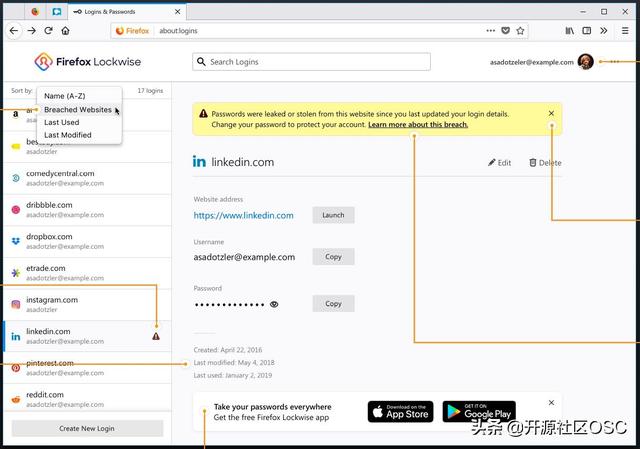640x449 pixels.
Task: Select the dribbble.com login entry
Action: (x=87, y=210)
